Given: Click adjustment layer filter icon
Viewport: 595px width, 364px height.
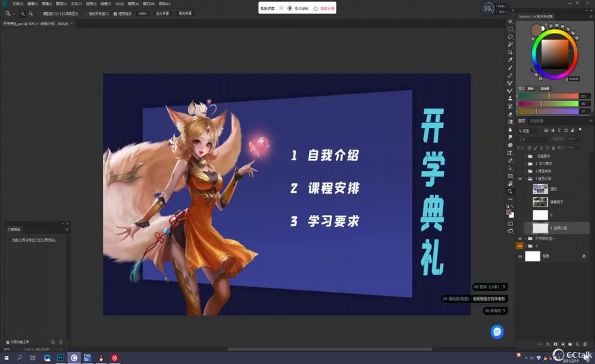Looking at the screenshot, I should pyautogui.click(x=552, y=131).
